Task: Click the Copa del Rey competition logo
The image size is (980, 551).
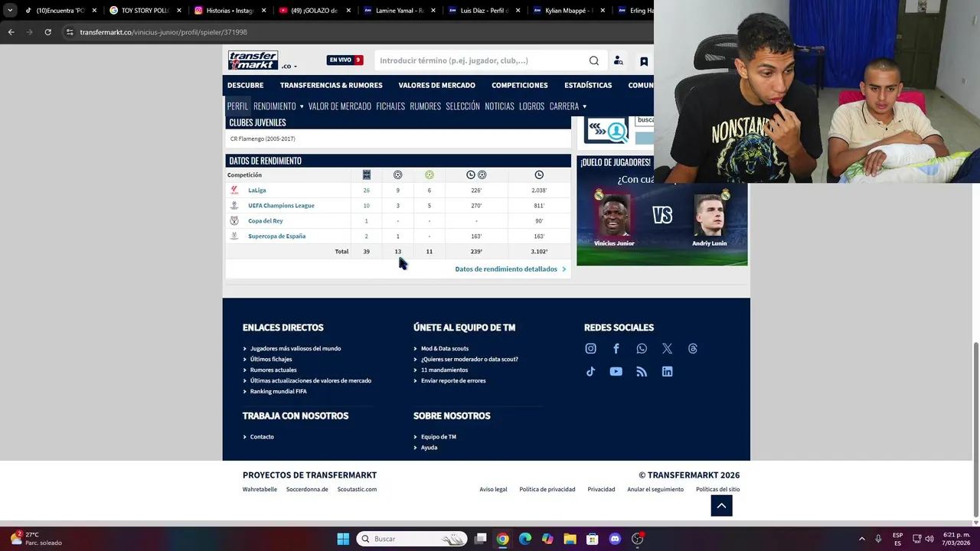Action: pyautogui.click(x=234, y=220)
